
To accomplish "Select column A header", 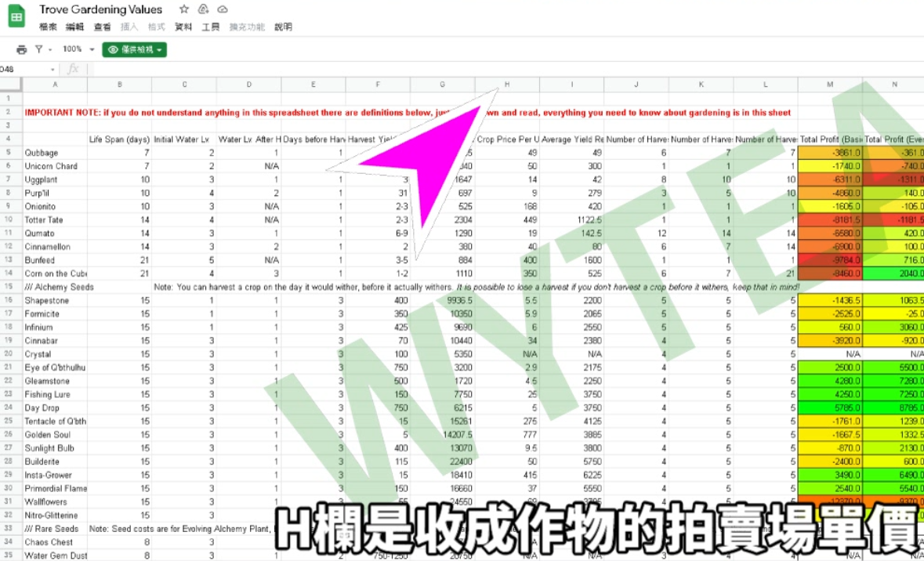I will [x=55, y=85].
